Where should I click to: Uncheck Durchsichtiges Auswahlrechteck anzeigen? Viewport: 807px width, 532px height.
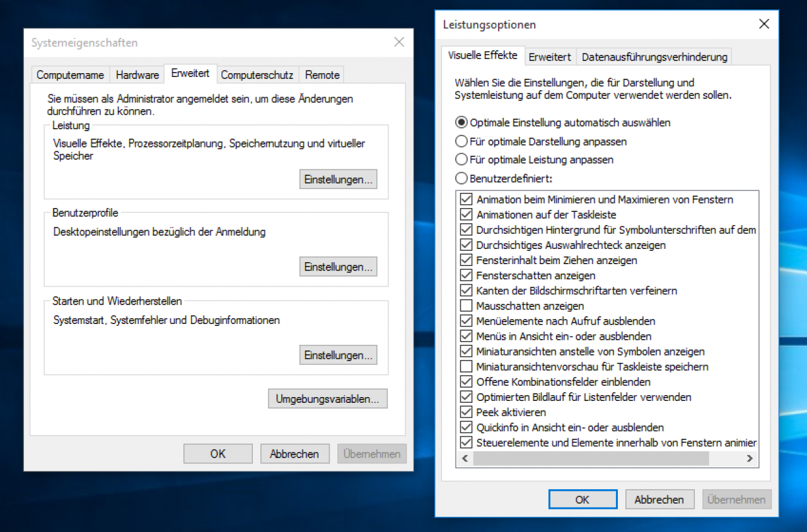pyautogui.click(x=467, y=245)
